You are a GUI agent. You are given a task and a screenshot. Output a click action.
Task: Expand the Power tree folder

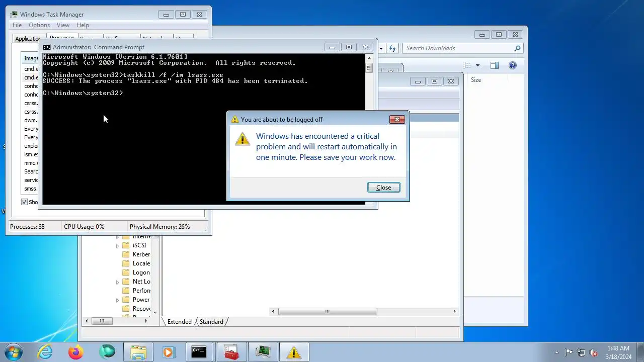click(x=118, y=300)
